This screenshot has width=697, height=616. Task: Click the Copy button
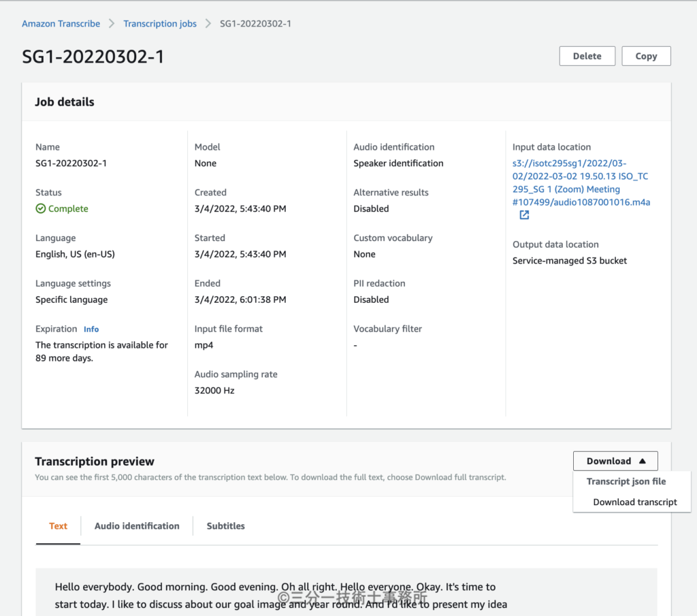[x=646, y=56]
